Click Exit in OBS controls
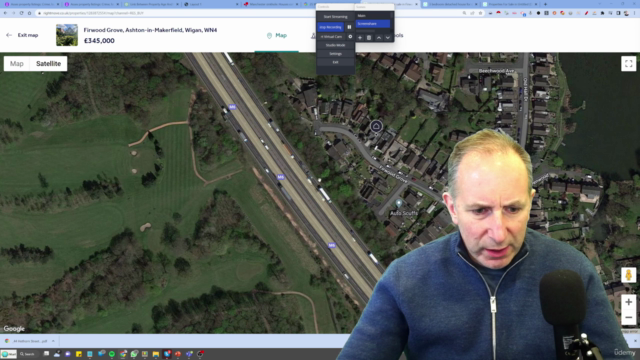The image size is (640, 360). point(336,62)
